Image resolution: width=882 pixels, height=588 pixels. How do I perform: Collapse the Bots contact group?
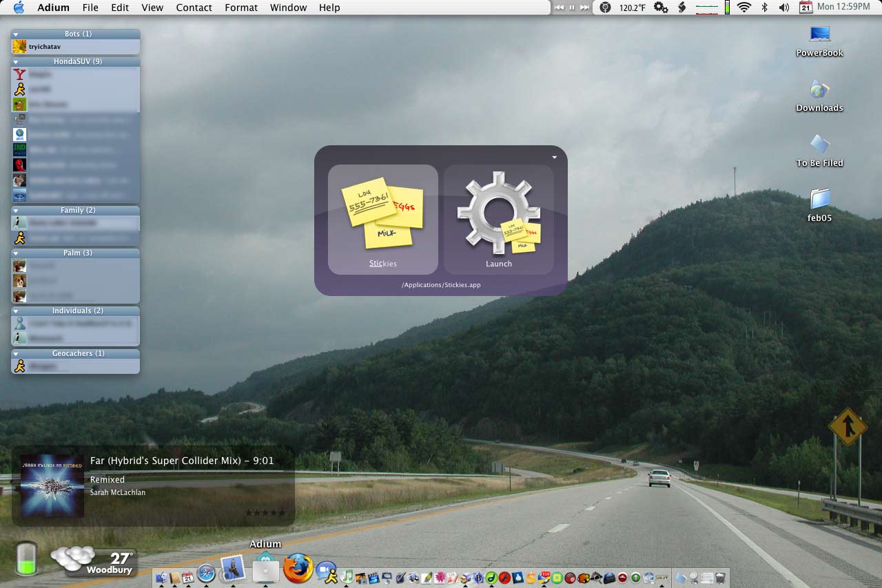pos(16,34)
